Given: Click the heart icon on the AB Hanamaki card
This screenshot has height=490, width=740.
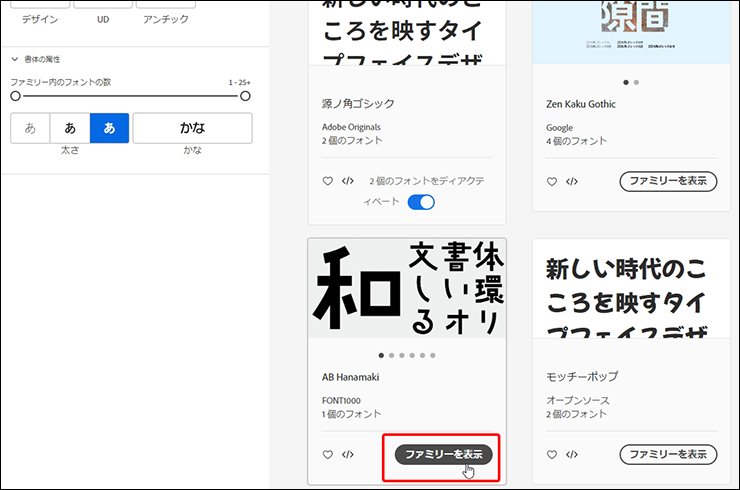Looking at the screenshot, I should pyautogui.click(x=327, y=454).
